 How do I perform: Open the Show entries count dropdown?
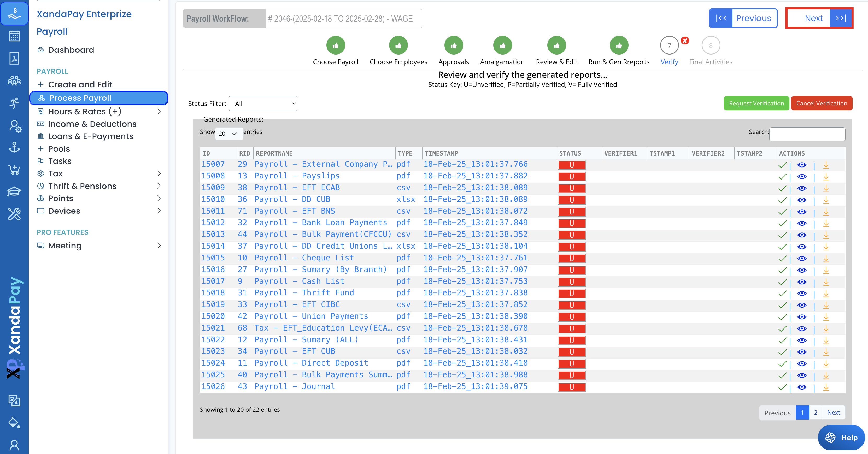pyautogui.click(x=228, y=134)
